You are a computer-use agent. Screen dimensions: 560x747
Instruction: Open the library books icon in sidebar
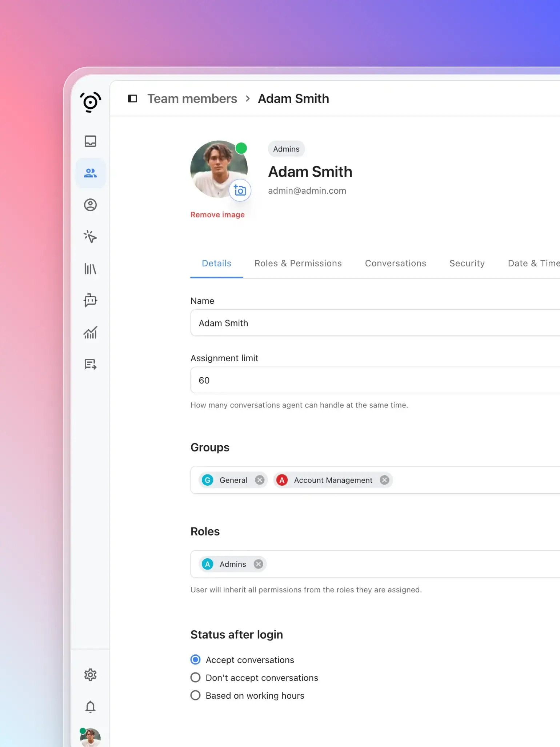pyautogui.click(x=90, y=269)
